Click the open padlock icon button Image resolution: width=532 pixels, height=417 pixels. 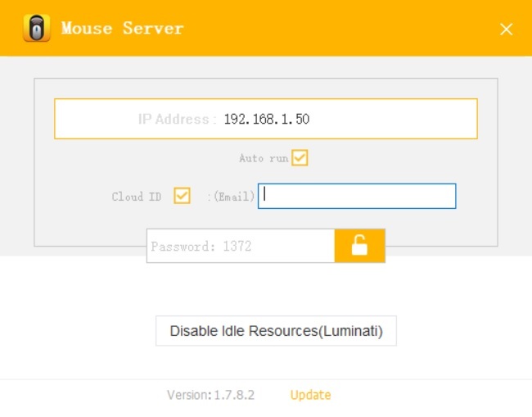[359, 246]
